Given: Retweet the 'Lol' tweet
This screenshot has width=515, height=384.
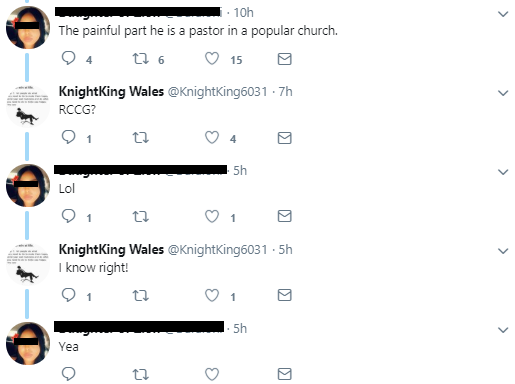Looking at the screenshot, I should (140, 217).
